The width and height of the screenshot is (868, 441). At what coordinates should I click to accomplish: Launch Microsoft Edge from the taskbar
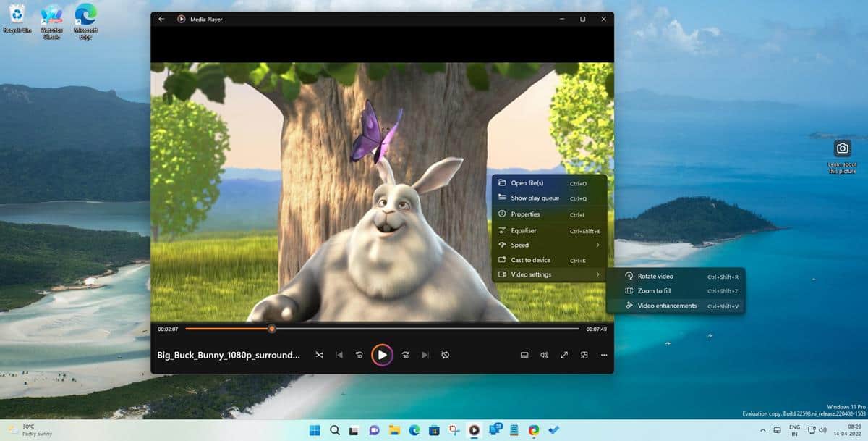tap(414, 430)
